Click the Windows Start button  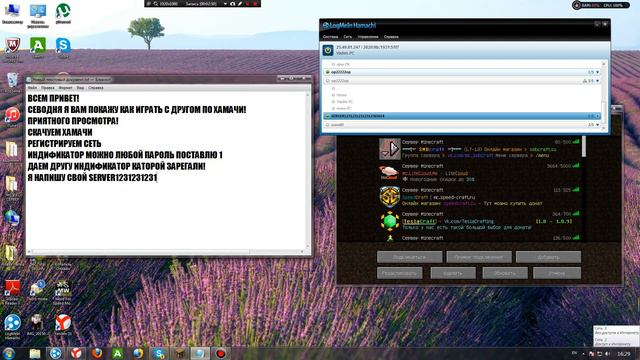[x=9, y=353]
